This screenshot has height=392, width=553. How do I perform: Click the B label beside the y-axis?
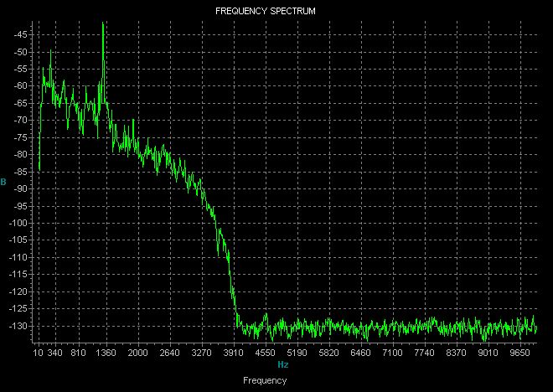(x=3, y=182)
